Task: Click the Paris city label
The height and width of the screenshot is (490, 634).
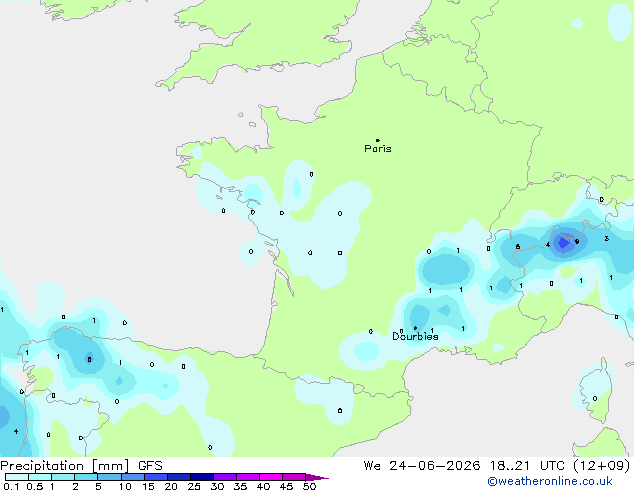Action: click(378, 149)
